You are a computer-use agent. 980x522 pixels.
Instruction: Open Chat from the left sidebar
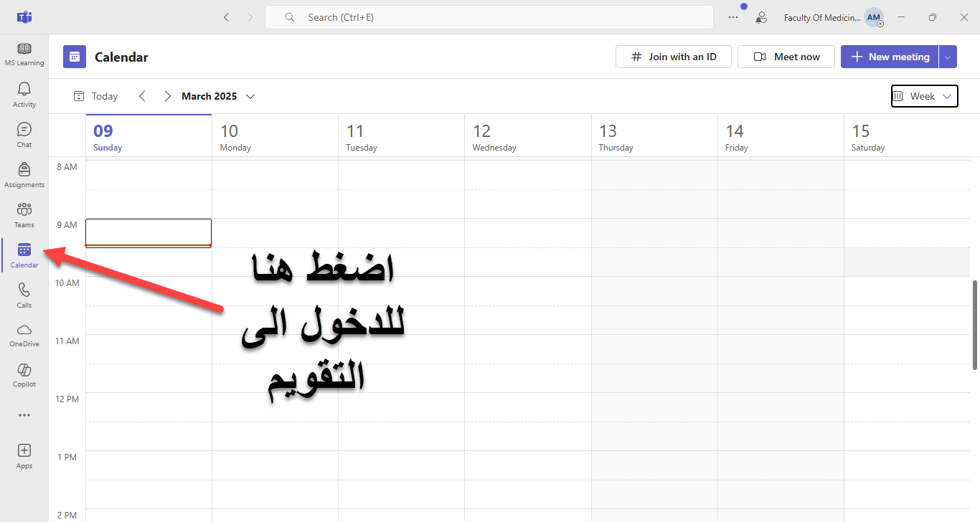click(24, 134)
